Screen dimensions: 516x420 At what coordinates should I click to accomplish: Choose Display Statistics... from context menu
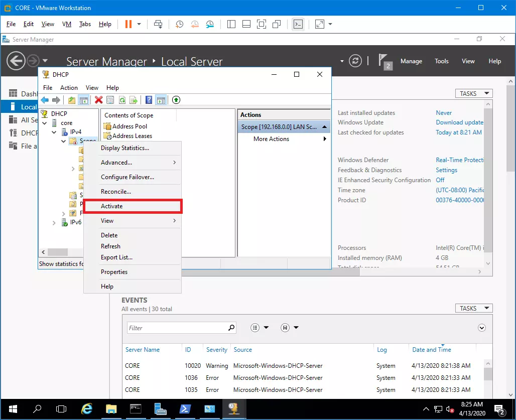pos(133,148)
